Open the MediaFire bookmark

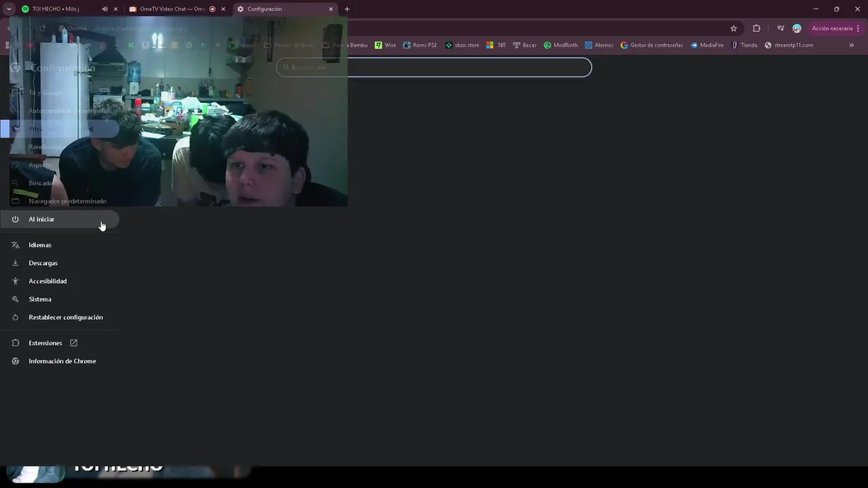707,45
